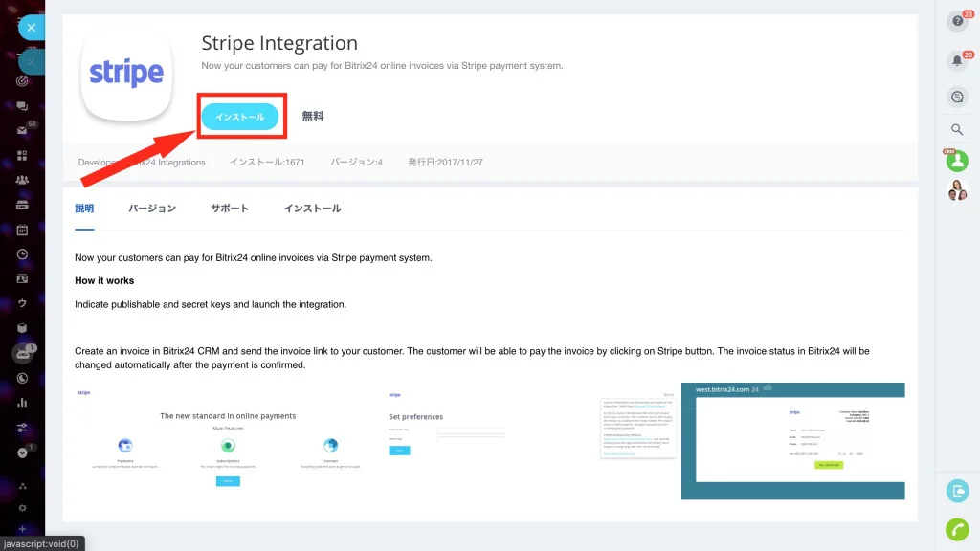This screenshot has height=551, width=980.
Task: Open the help question mark icon
Action: [956, 23]
